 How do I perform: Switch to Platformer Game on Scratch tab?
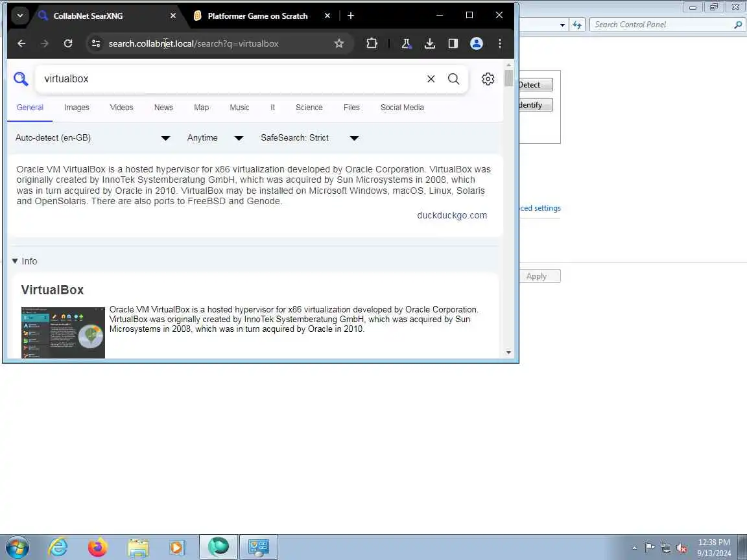pos(257,16)
